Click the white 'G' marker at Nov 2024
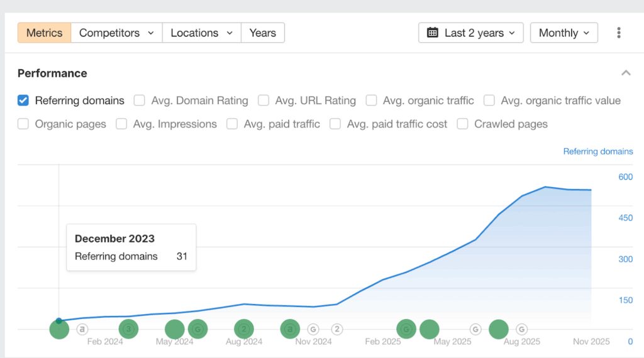Screen dimensions: 644x358 [x=313, y=328]
